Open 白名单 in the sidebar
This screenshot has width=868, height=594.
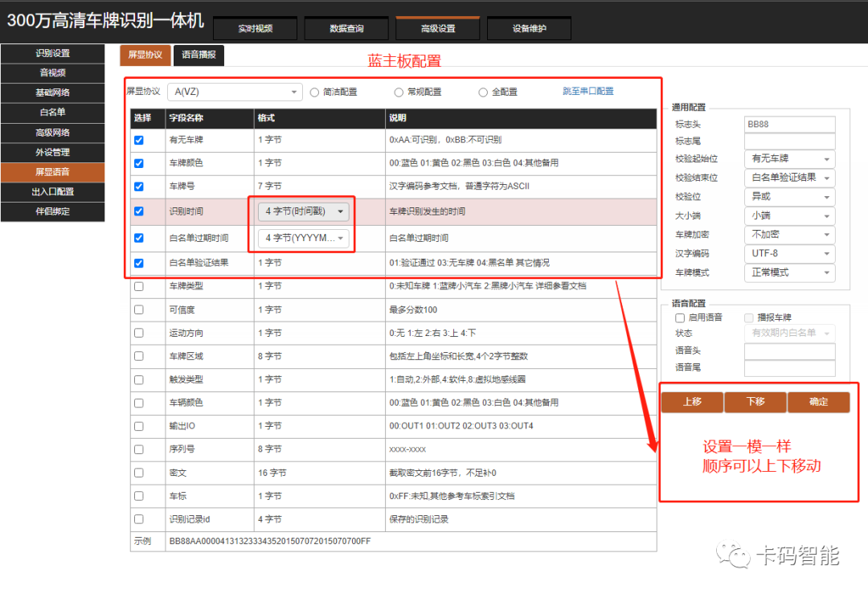click(52, 113)
